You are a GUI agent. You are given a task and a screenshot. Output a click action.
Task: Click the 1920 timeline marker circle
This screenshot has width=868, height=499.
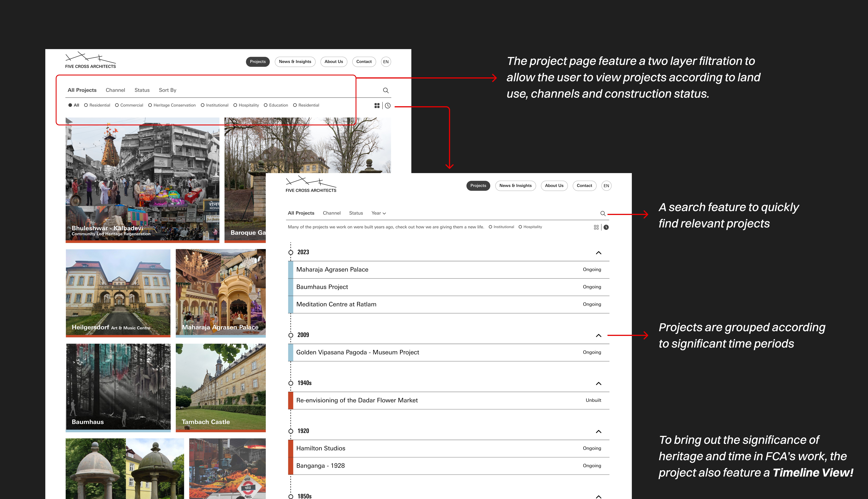(x=291, y=431)
